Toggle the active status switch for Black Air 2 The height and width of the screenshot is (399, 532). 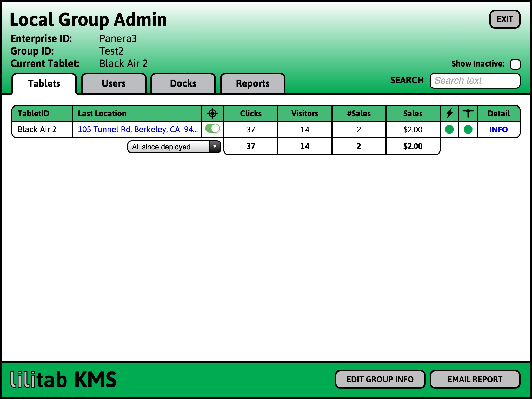[x=212, y=129]
